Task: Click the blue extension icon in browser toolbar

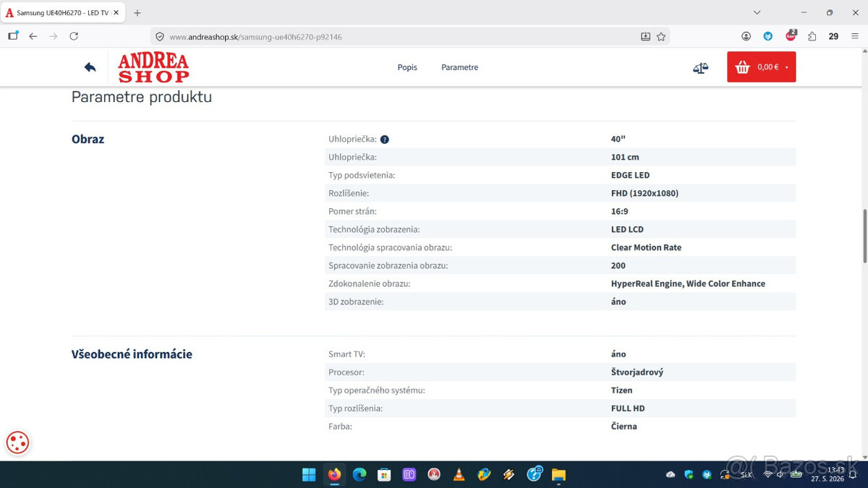Action: (x=768, y=36)
